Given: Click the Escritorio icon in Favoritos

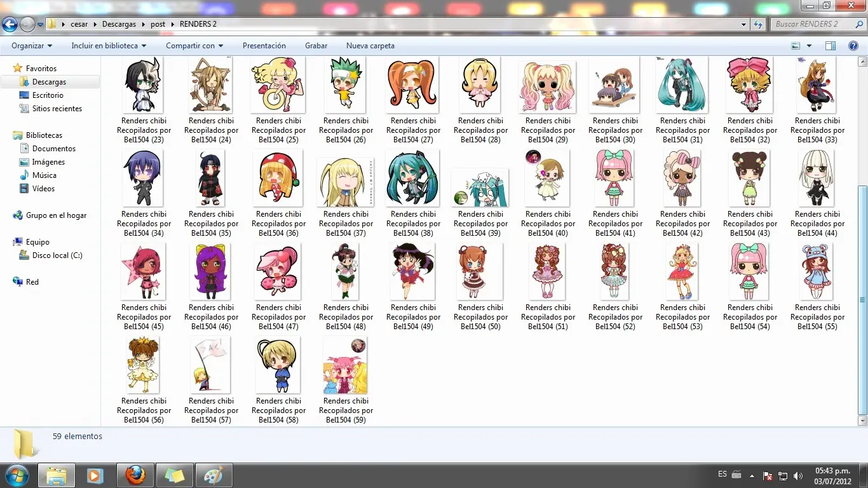Looking at the screenshot, I should pyautogui.click(x=24, y=95).
